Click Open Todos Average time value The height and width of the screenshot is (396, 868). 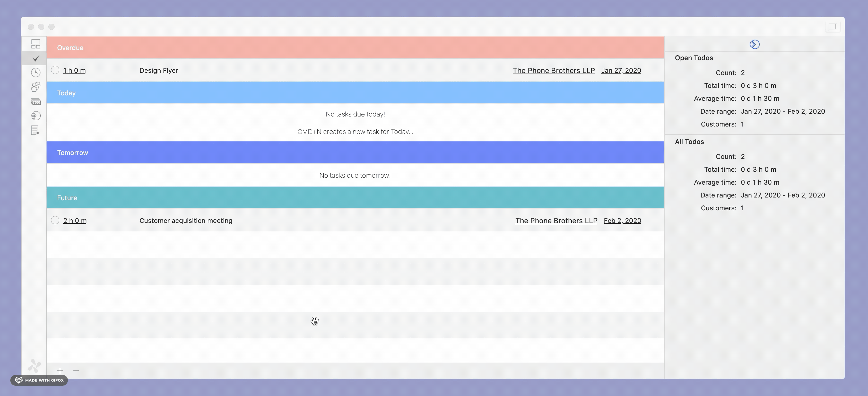[760, 98]
